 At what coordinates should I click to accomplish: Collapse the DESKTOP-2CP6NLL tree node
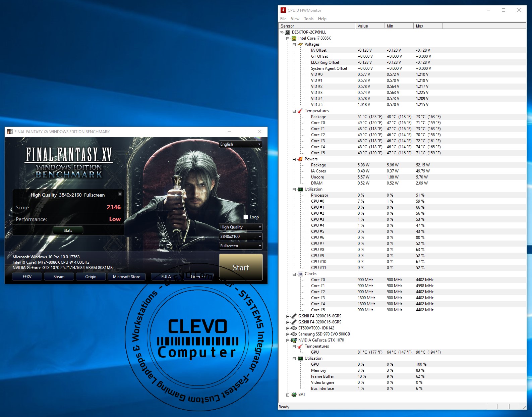pos(282,33)
